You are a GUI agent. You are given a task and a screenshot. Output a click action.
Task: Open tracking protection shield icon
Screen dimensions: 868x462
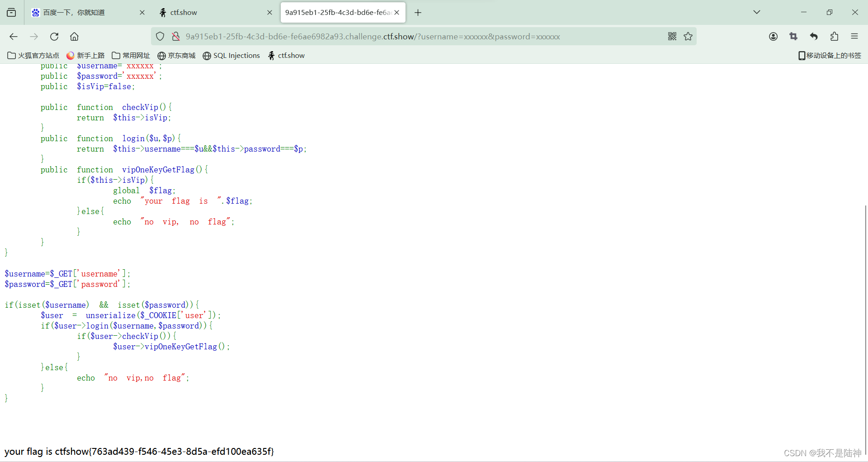(x=160, y=36)
